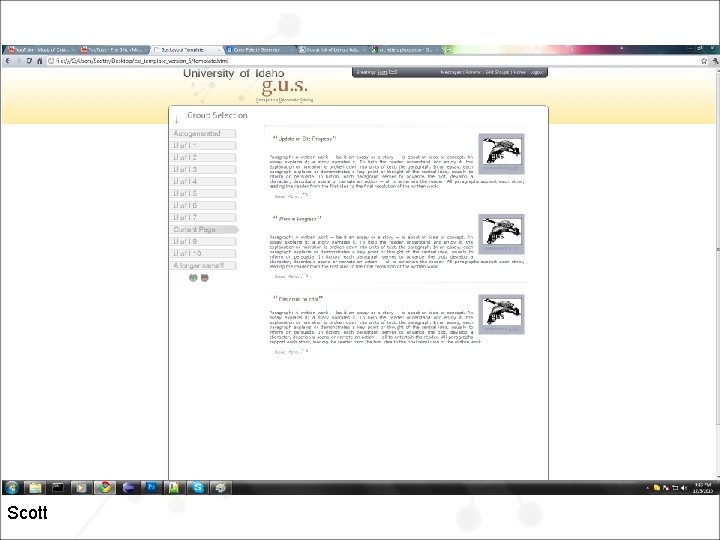Select the U of I 1 group

tap(203, 146)
